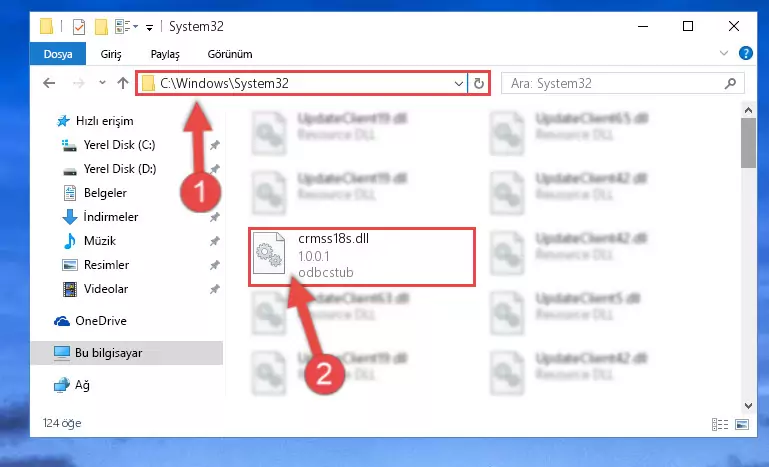Click the Properties quick access icon
This screenshot has width=769, height=467.
[78, 26]
